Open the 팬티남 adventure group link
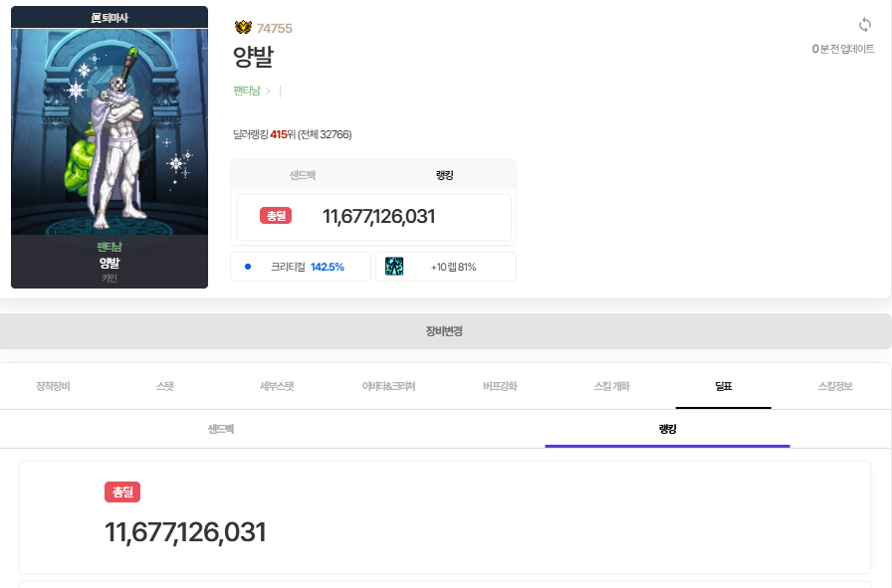This screenshot has height=588, width=892. point(246,92)
